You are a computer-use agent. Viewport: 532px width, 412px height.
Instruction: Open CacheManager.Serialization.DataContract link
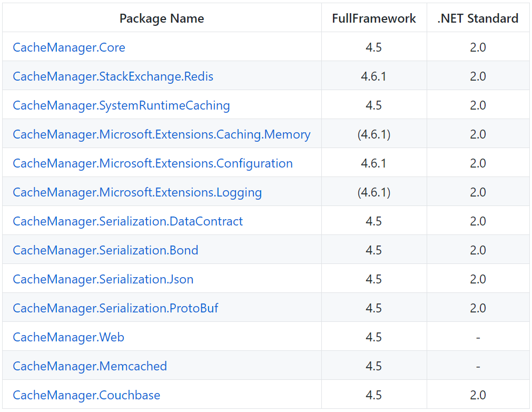[127, 221]
